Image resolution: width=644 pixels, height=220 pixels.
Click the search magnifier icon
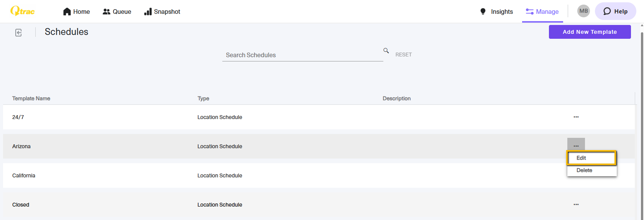point(386,51)
